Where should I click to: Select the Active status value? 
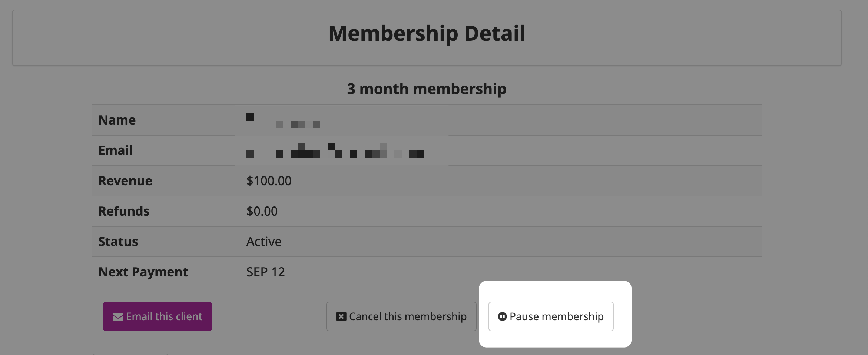[264, 242]
